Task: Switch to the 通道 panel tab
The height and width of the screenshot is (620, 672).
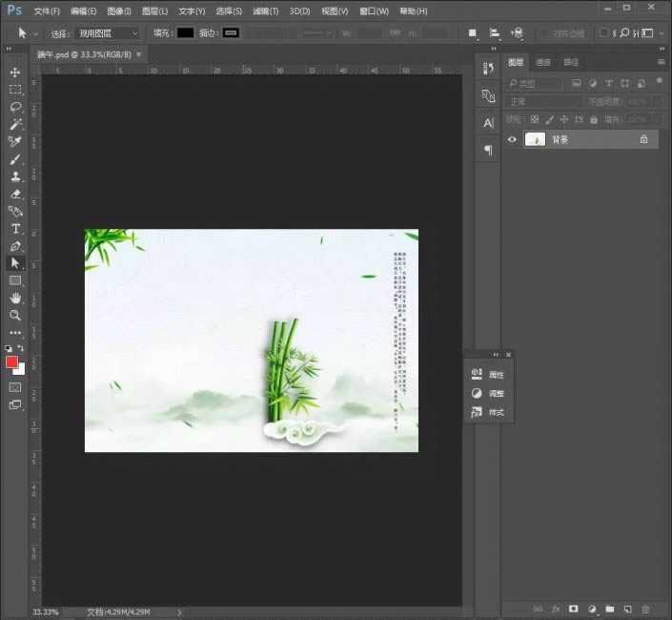Action: 543,62
